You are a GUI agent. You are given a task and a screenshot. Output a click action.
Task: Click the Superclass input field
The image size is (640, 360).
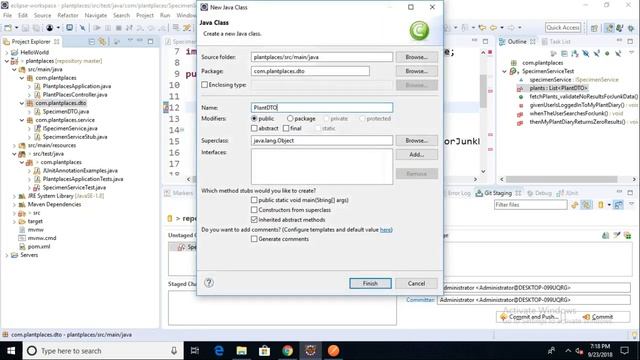(x=322, y=140)
